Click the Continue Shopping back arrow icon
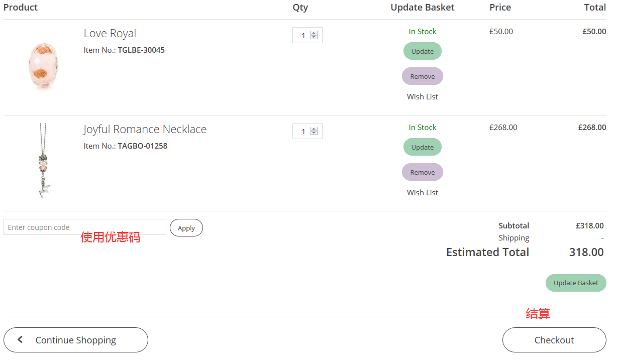The height and width of the screenshot is (364, 619). point(20,340)
